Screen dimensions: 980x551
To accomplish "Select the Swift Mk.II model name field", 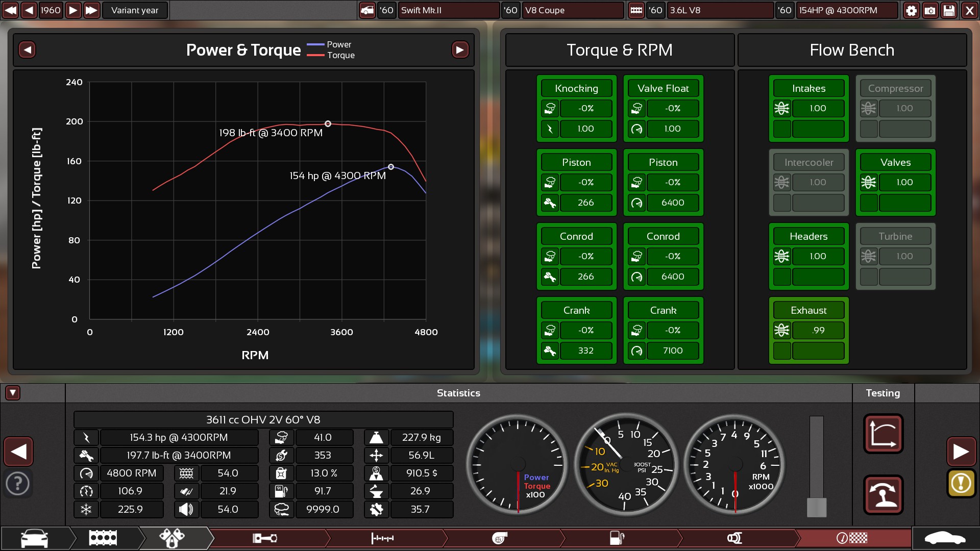I will 448,10.
